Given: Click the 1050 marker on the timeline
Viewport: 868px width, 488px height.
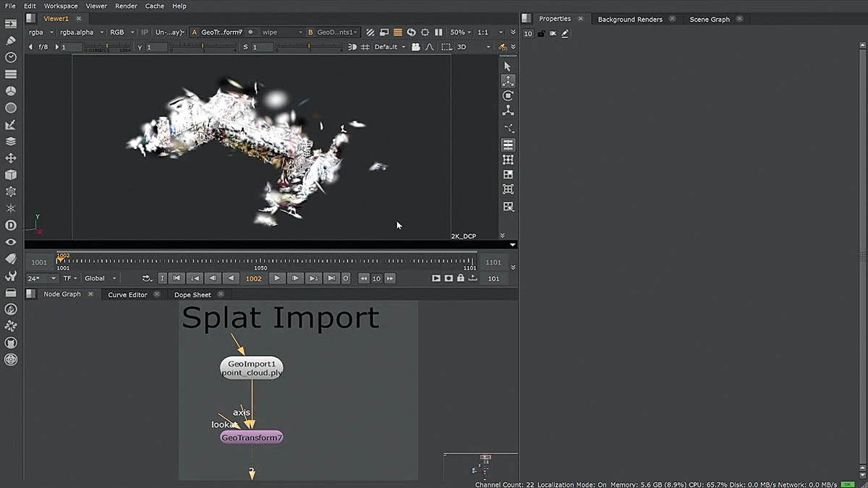Looking at the screenshot, I should [260, 267].
